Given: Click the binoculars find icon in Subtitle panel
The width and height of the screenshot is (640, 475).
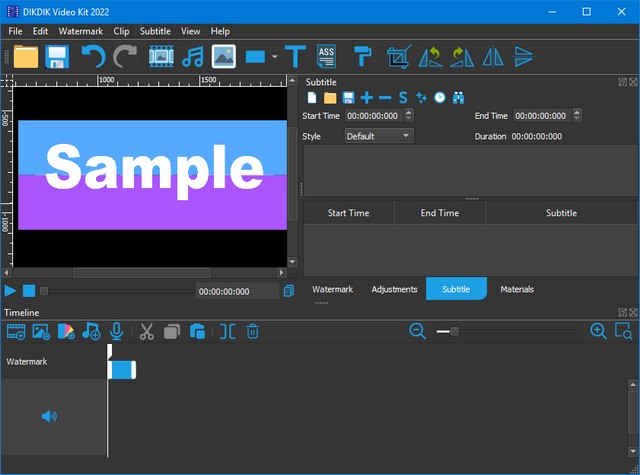Looking at the screenshot, I should click(459, 97).
